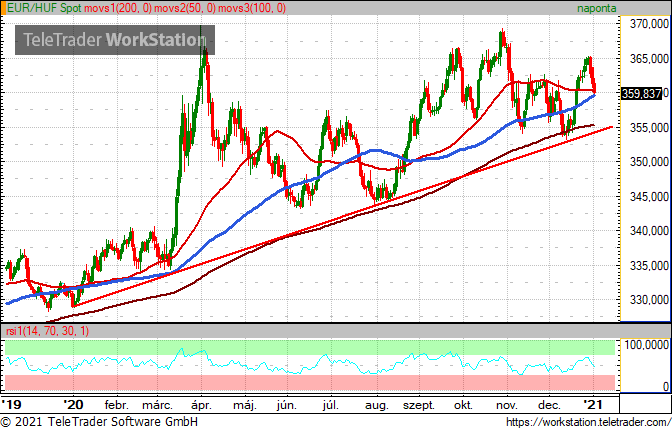672x431 pixels.
Task: Click the '21 date axis label
Action: [594, 405]
